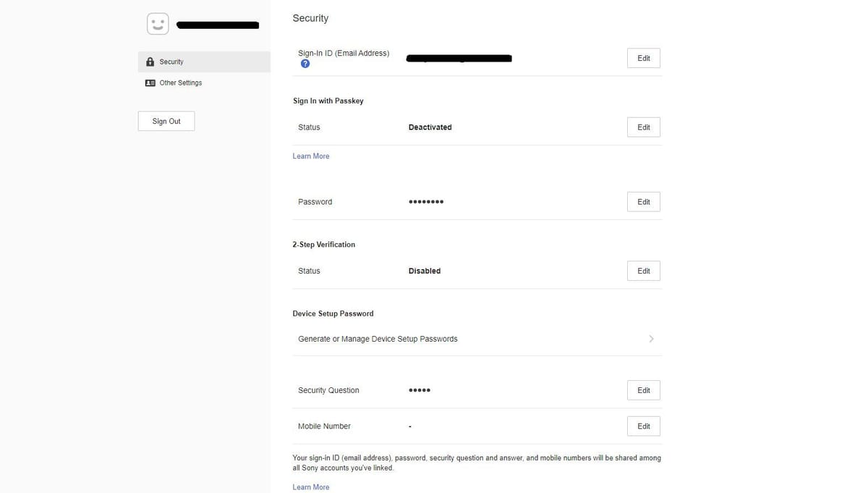The image size is (868, 493).
Task: Click Sign Out of the account
Action: (x=166, y=120)
